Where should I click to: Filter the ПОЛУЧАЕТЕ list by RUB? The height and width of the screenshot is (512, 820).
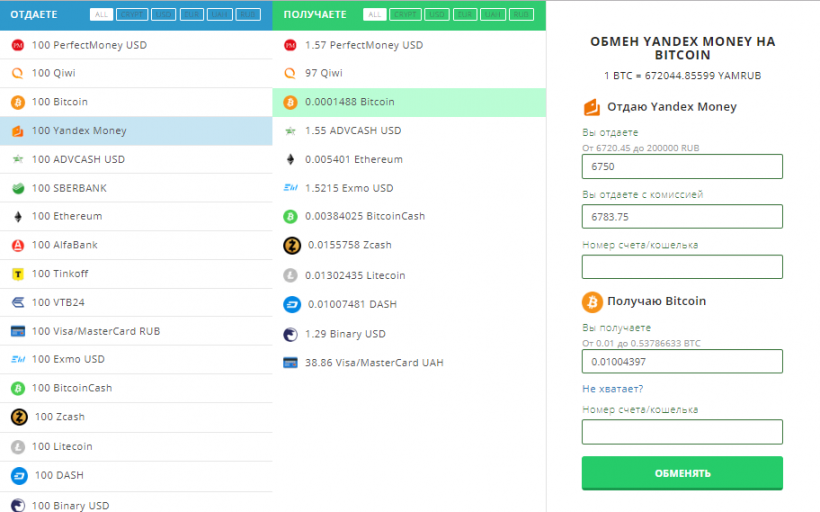point(520,15)
